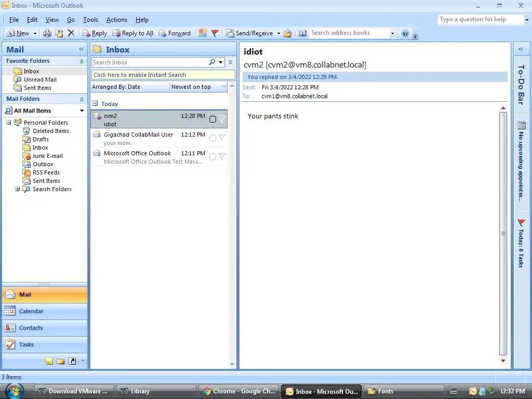This screenshot has width=532, height=399.
Task: Open the New button dropdown arrow
Action: 35,33
